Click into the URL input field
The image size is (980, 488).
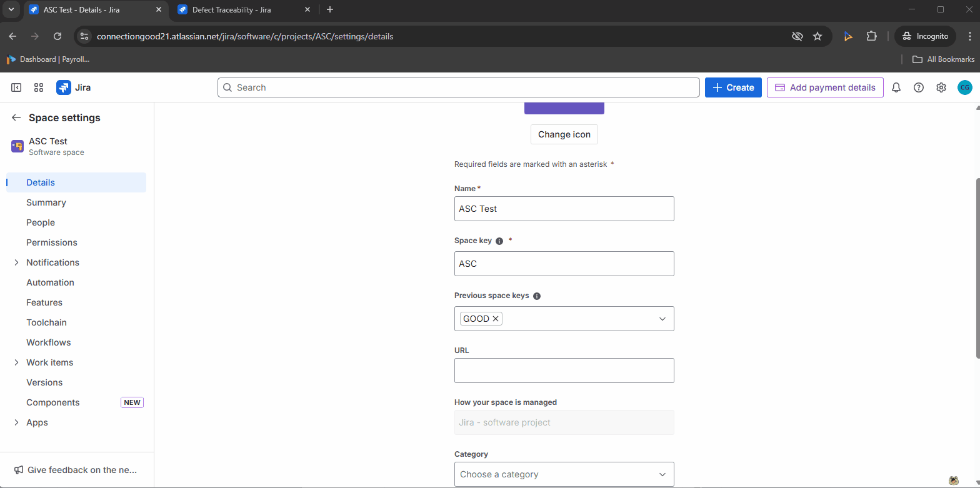click(x=564, y=371)
